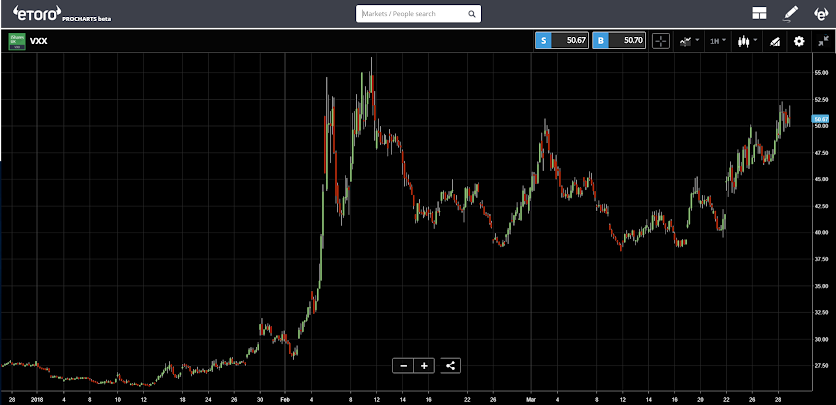This screenshot has width=836, height=405.
Task: Click the 40.00 price axis label
Action: (821, 232)
